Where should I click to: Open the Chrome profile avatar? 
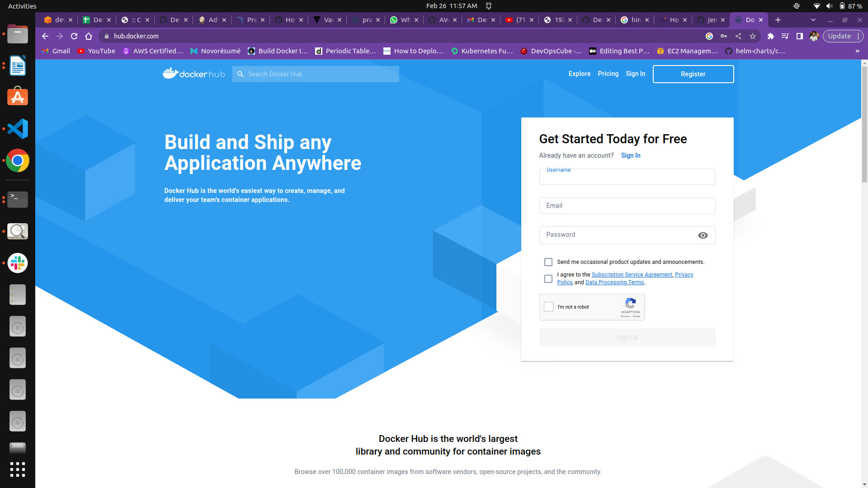pos(814,36)
